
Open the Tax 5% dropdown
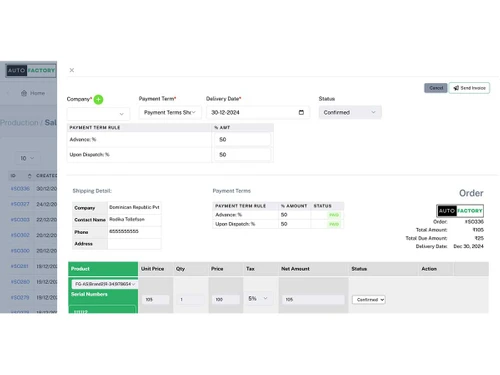[x=258, y=299]
